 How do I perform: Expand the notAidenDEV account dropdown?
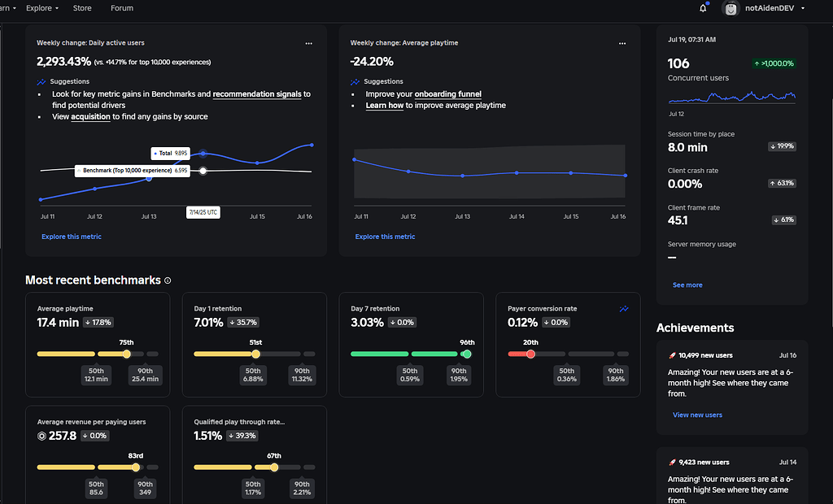click(805, 8)
